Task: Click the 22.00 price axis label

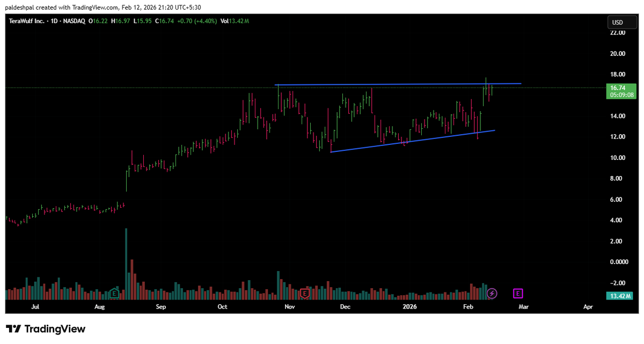Action: (618, 33)
